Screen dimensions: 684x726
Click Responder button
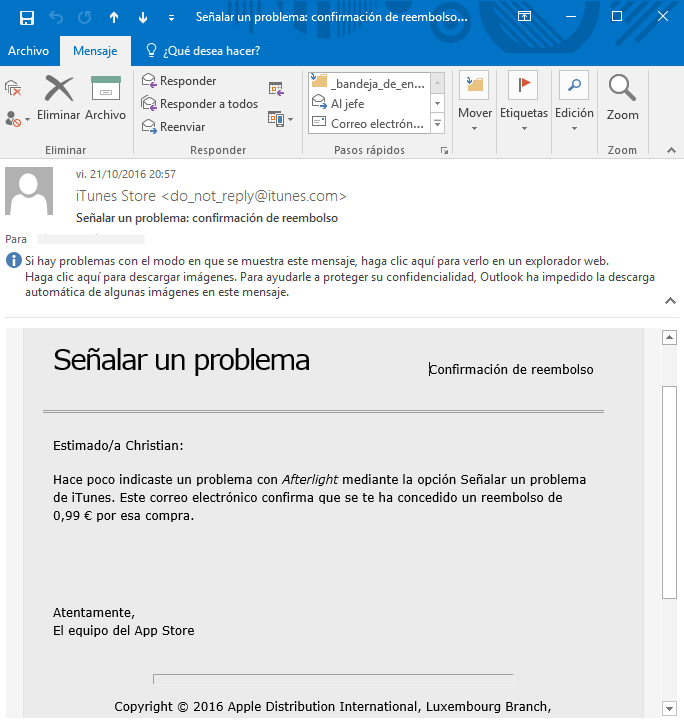point(179,81)
